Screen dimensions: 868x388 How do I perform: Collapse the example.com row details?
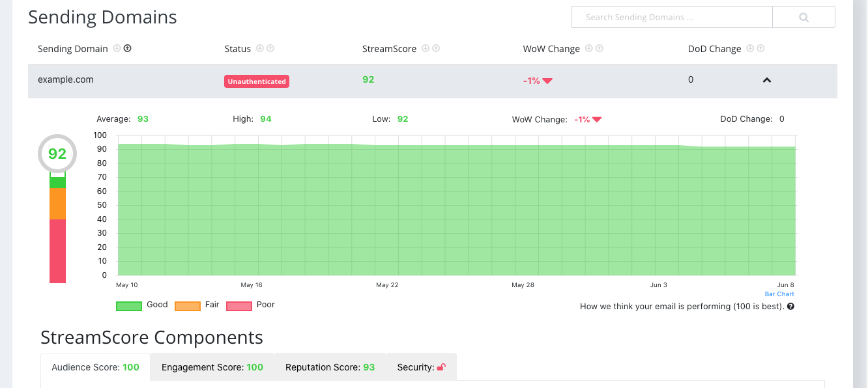click(767, 80)
